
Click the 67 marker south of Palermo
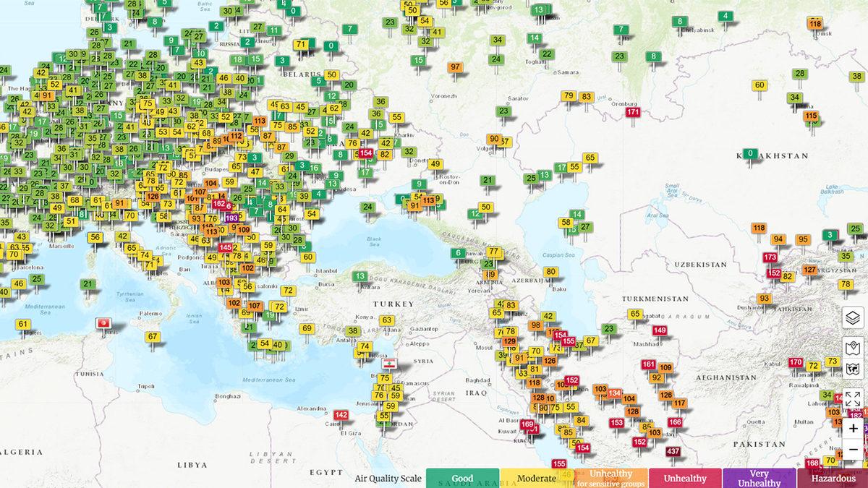(x=153, y=336)
